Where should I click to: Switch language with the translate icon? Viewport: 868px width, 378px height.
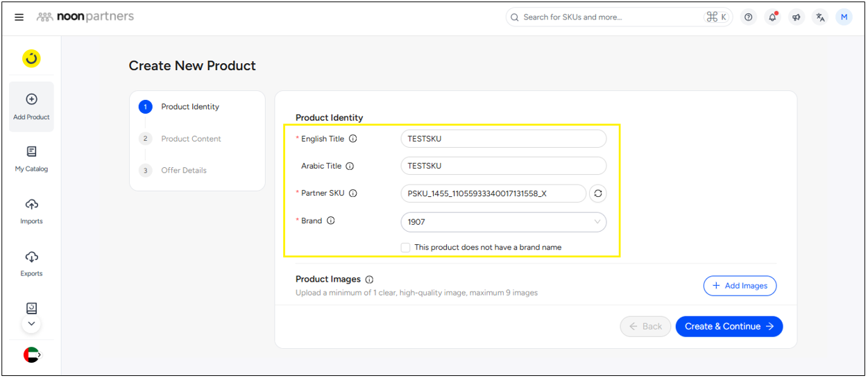[x=820, y=17]
